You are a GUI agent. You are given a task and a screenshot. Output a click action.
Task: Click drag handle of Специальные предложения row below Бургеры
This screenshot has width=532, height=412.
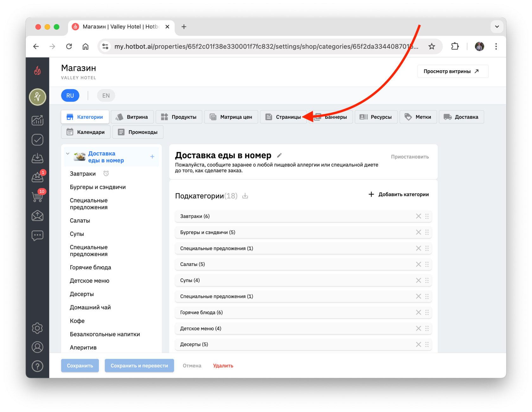point(427,248)
